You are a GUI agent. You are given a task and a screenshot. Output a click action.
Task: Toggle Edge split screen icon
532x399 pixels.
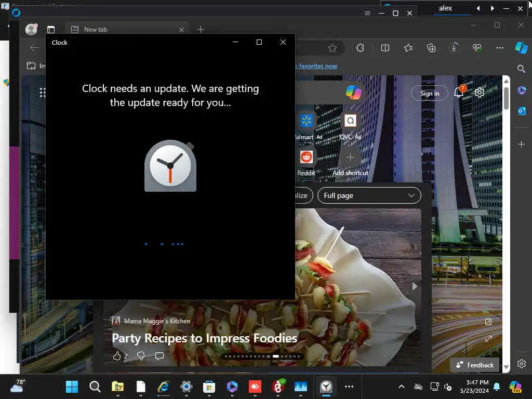(385, 48)
